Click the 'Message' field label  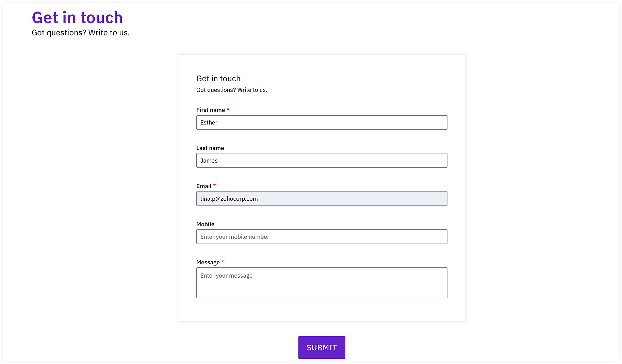pyautogui.click(x=208, y=262)
